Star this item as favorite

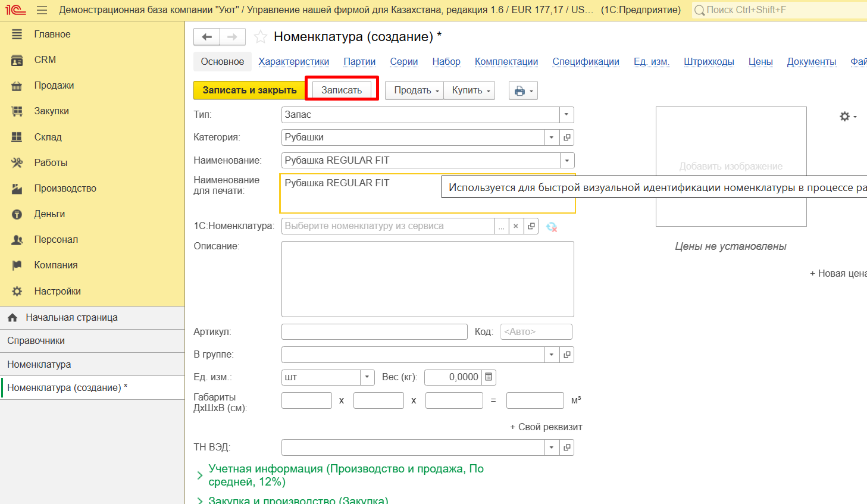260,37
